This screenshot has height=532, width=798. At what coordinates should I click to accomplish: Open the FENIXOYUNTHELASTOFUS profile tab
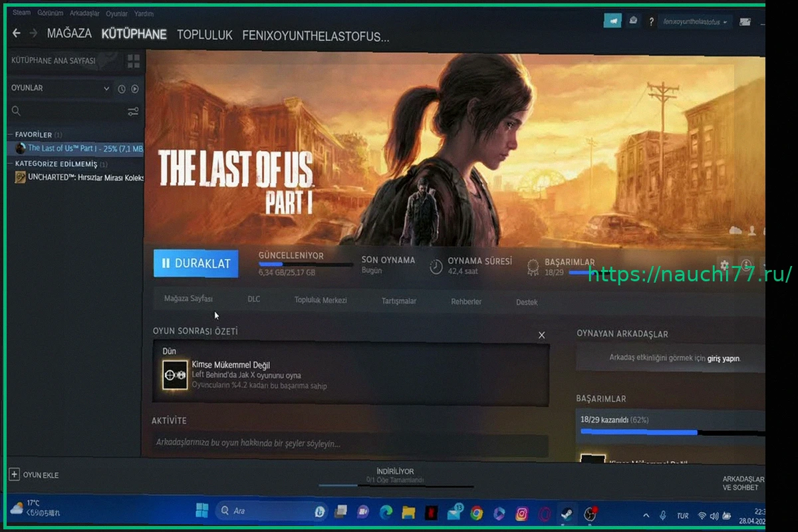pos(316,36)
